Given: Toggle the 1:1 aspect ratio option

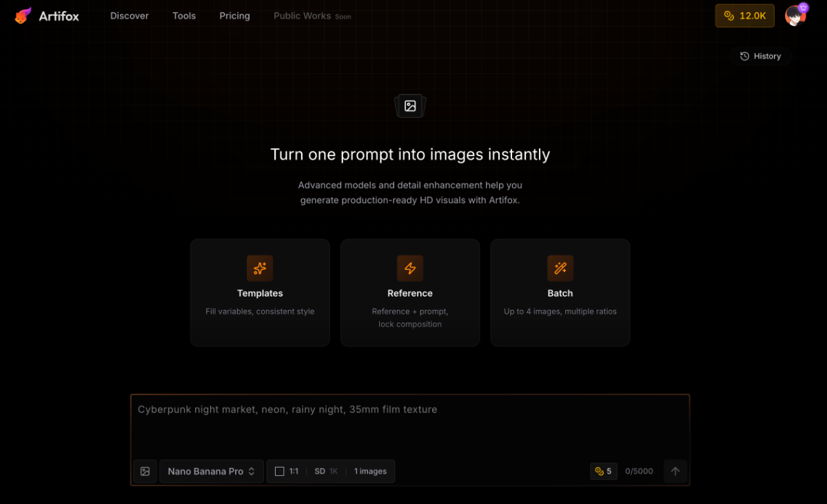Looking at the screenshot, I should pos(287,472).
